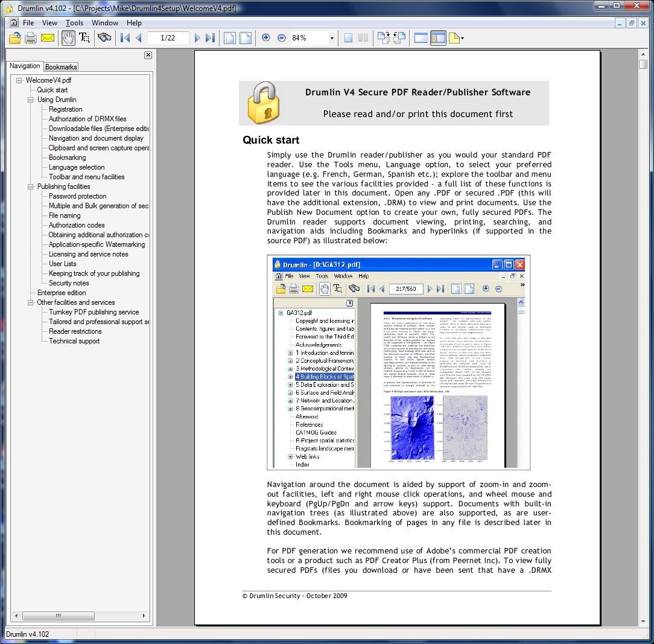Switch to the Bookmarks tab
Viewport: 654px width, 644px height.
pyautogui.click(x=61, y=67)
